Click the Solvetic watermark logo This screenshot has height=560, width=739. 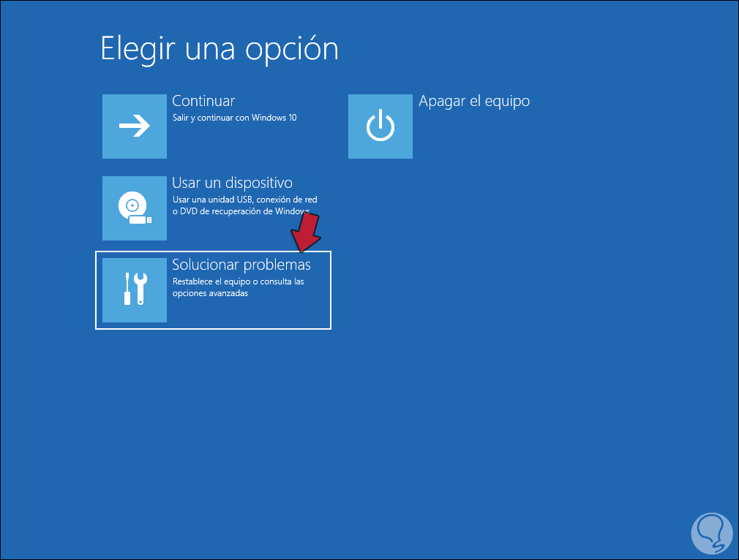point(712,534)
